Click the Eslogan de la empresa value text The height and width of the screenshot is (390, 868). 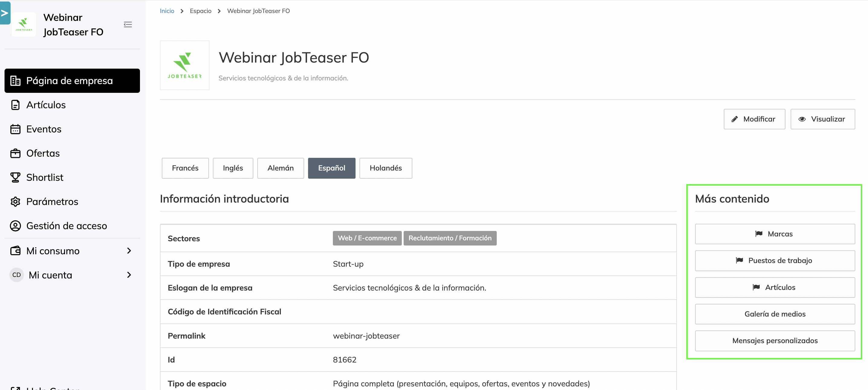[x=409, y=288]
